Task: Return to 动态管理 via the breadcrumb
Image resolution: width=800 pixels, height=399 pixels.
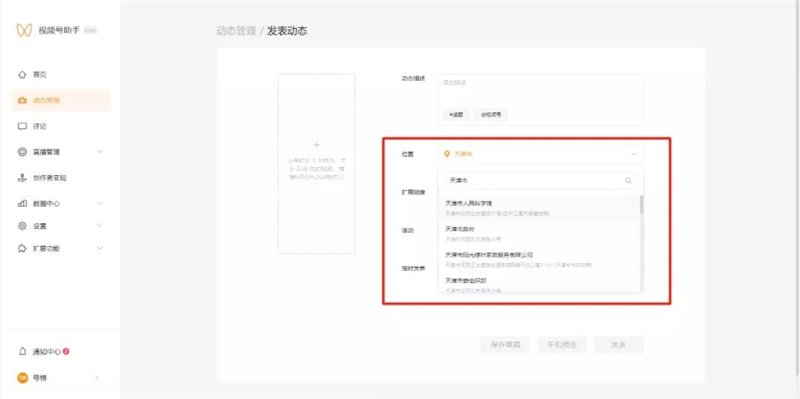Action: coord(236,31)
